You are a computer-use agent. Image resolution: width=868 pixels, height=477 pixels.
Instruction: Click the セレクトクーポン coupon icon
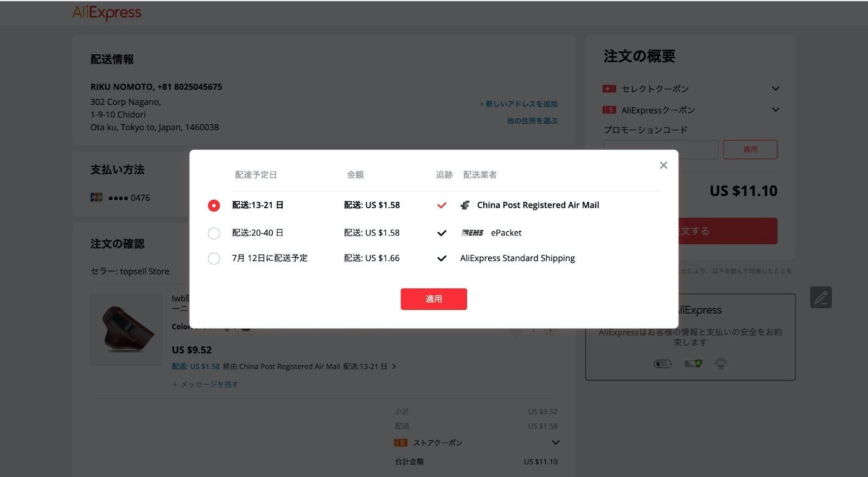(609, 88)
